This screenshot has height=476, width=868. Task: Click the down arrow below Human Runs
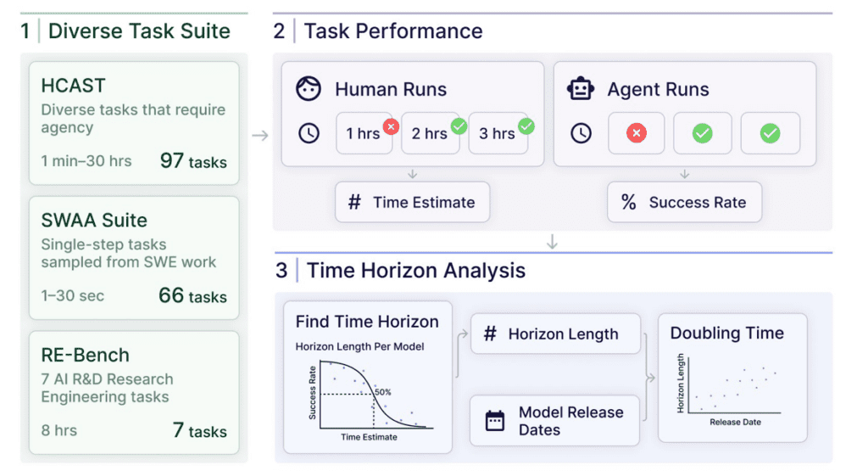coord(412,174)
